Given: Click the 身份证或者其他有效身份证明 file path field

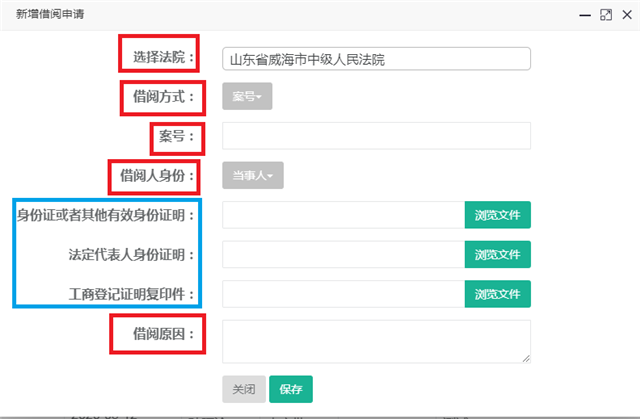Looking at the screenshot, I should point(343,215).
